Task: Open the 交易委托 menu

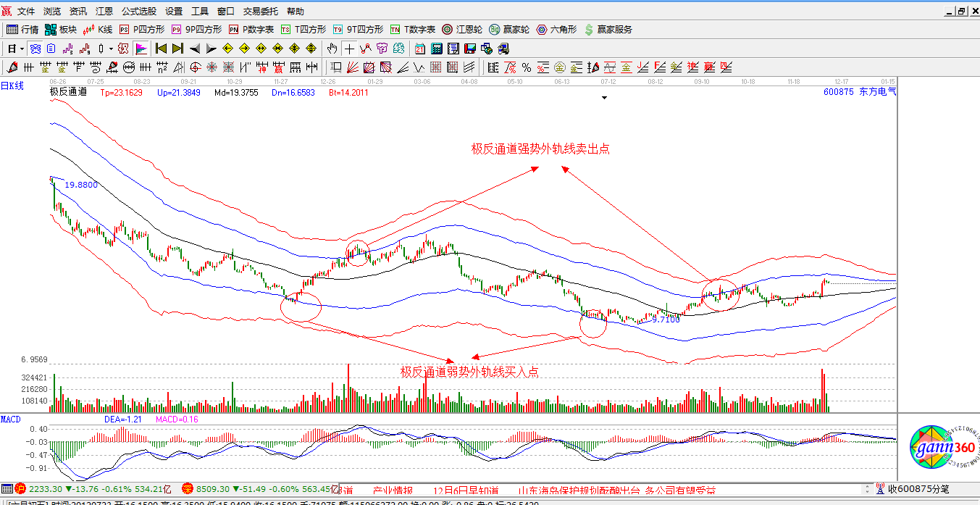Action: point(261,12)
